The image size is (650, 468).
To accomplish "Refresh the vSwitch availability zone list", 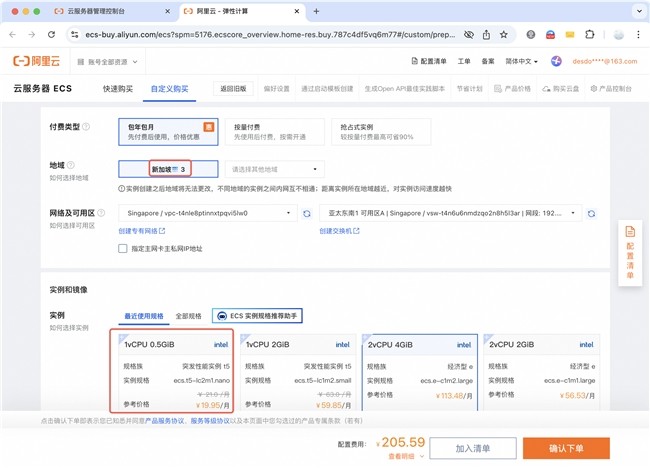I will (x=591, y=213).
